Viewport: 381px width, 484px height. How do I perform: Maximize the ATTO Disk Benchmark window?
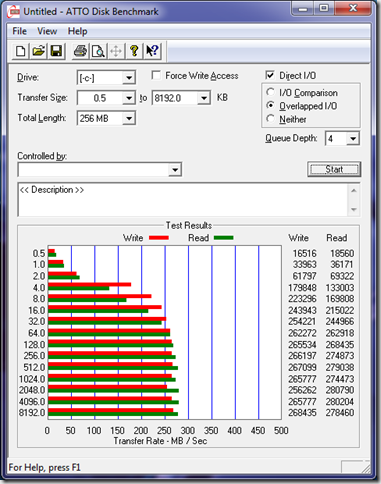(x=324, y=8)
